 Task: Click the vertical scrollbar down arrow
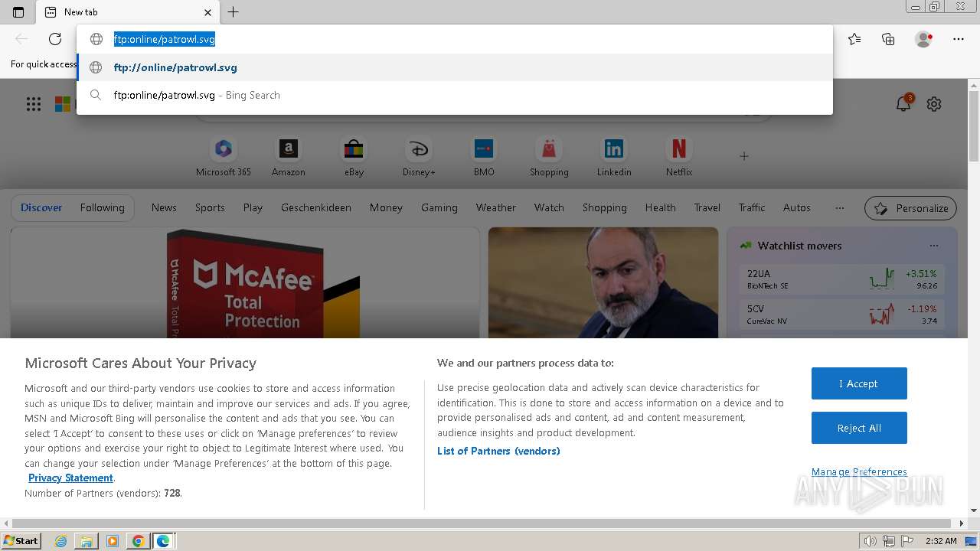(x=974, y=510)
